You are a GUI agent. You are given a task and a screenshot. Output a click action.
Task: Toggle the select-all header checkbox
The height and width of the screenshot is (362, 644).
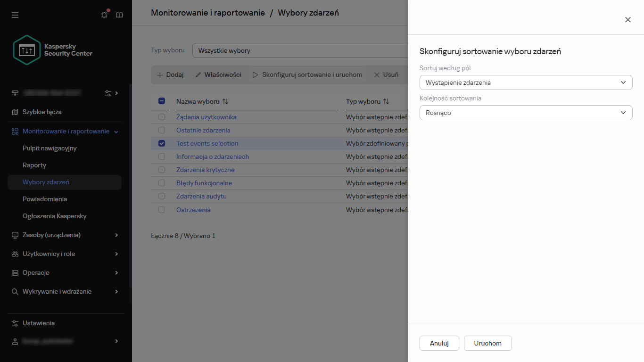click(x=162, y=101)
